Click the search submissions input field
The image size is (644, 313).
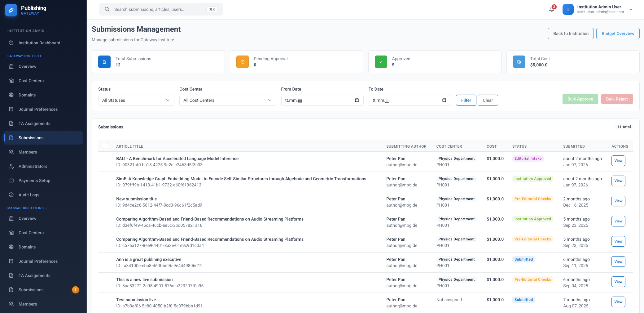(x=158, y=9)
